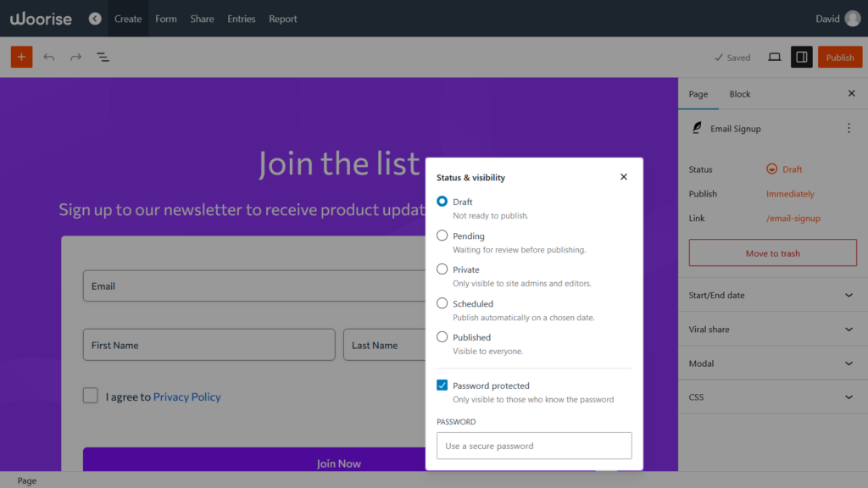Click the Saved status indicator
Image resolution: width=868 pixels, height=488 pixels.
point(732,58)
